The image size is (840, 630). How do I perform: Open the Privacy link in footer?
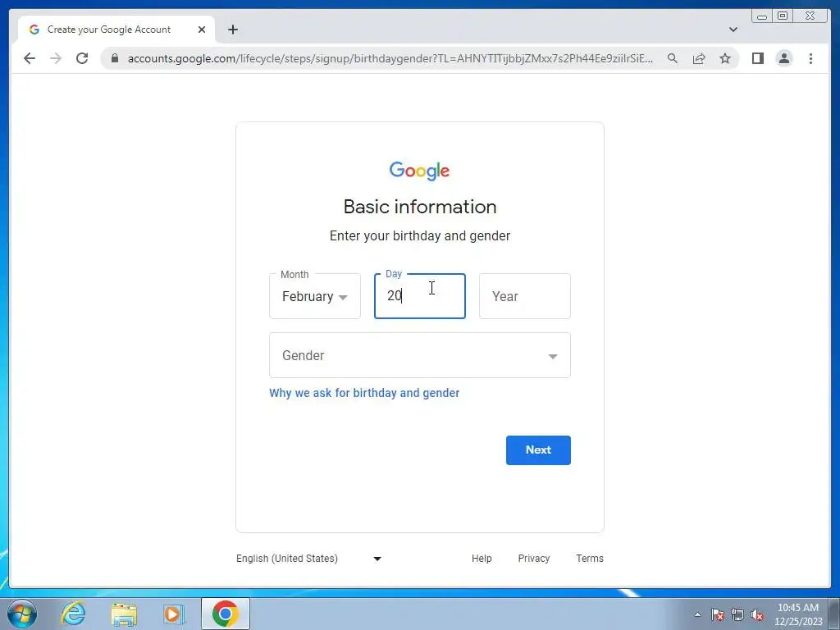533,558
